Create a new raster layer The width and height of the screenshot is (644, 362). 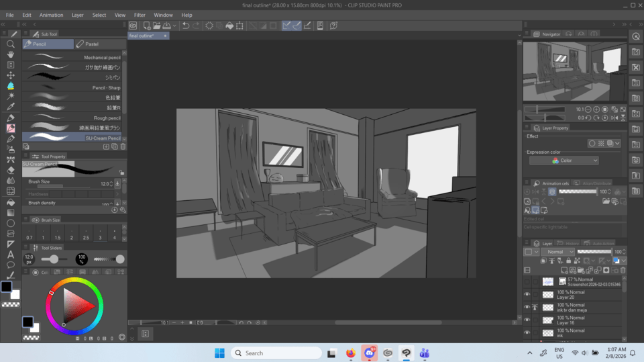(564, 270)
